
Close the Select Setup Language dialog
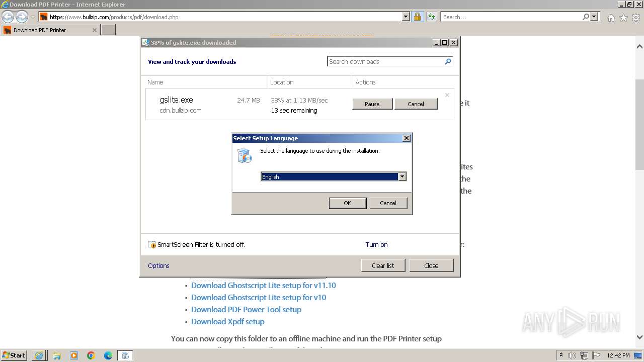click(x=407, y=138)
